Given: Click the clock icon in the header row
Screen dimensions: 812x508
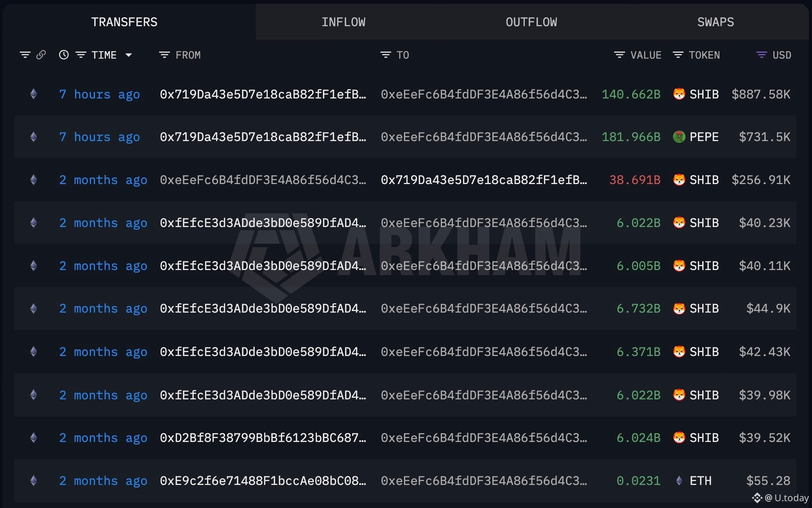Looking at the screenshot, I should coord(64,55).
